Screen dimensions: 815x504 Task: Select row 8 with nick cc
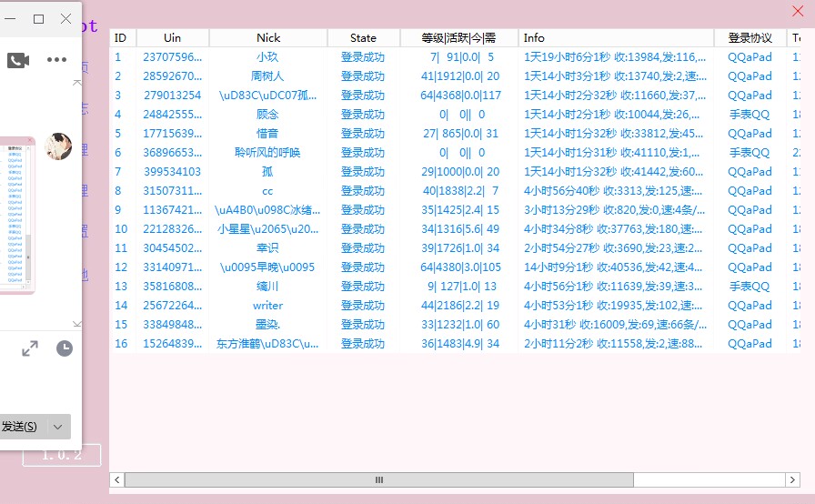point(267,191)
